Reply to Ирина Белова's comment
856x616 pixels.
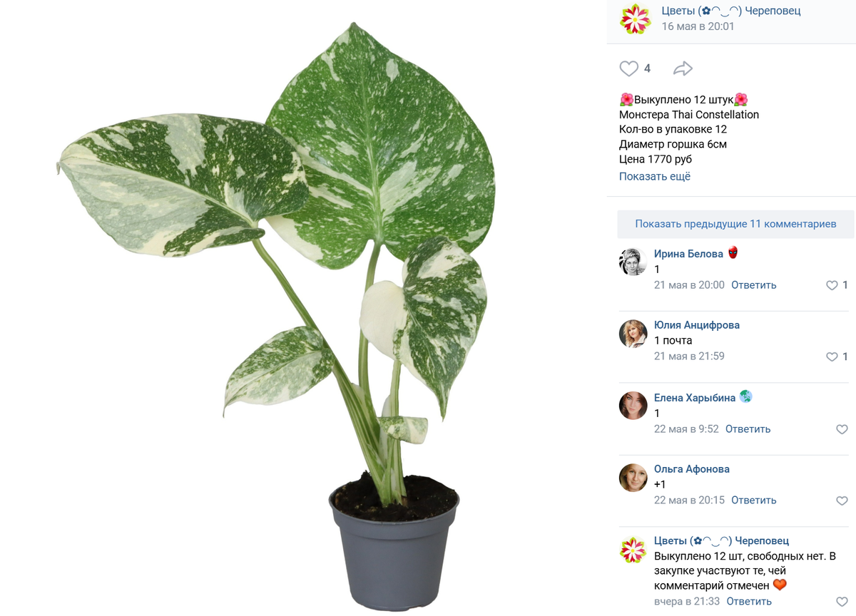pos(753,285)
